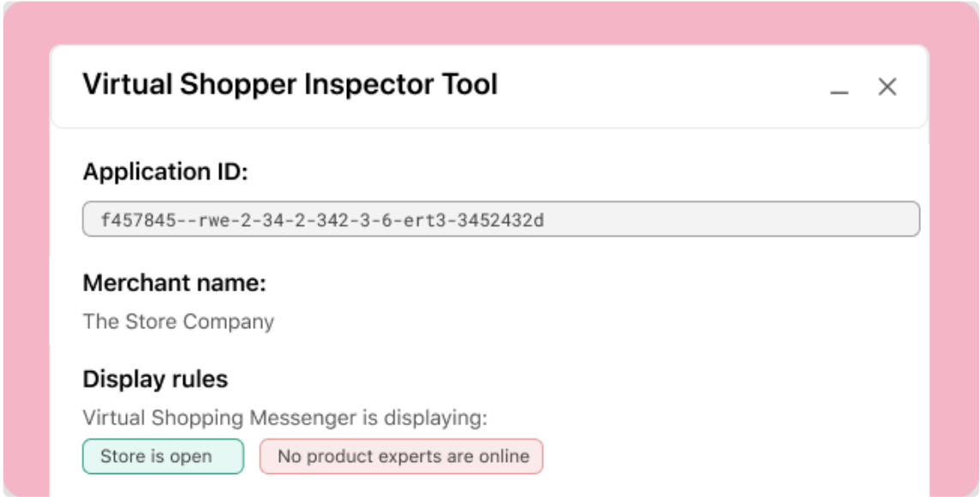Minimize the Virtual Shopper Inspector Tool panel
Image resolution: width=980 pixels, height=497 pixels.
[x=839, y=87]
